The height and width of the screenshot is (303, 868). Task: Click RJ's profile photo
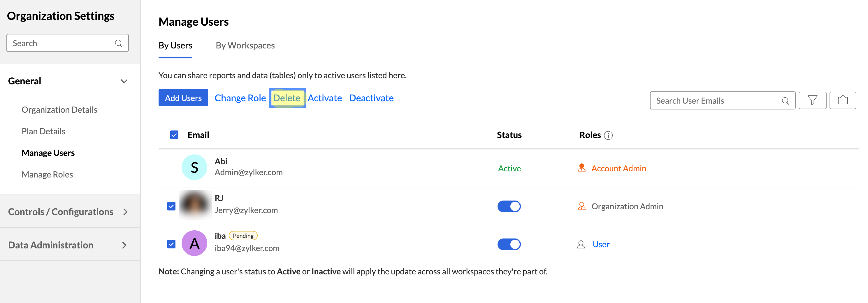tap(195, 205)
